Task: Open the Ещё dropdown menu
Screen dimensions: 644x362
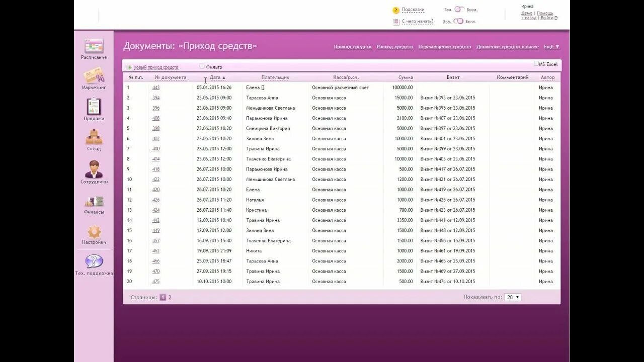Action: (x=552, y=46)
